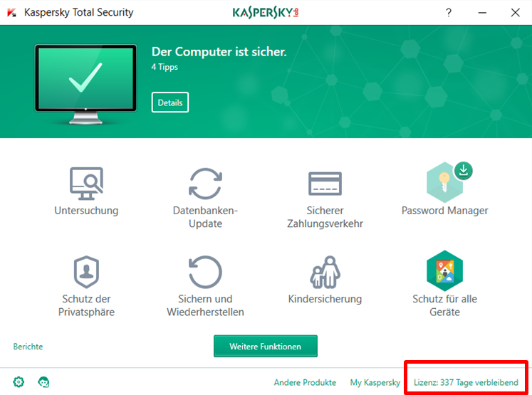The image size is (532, 395).
Task: Click Sichern und Wiederherstellen label
Action: [205, 305]
